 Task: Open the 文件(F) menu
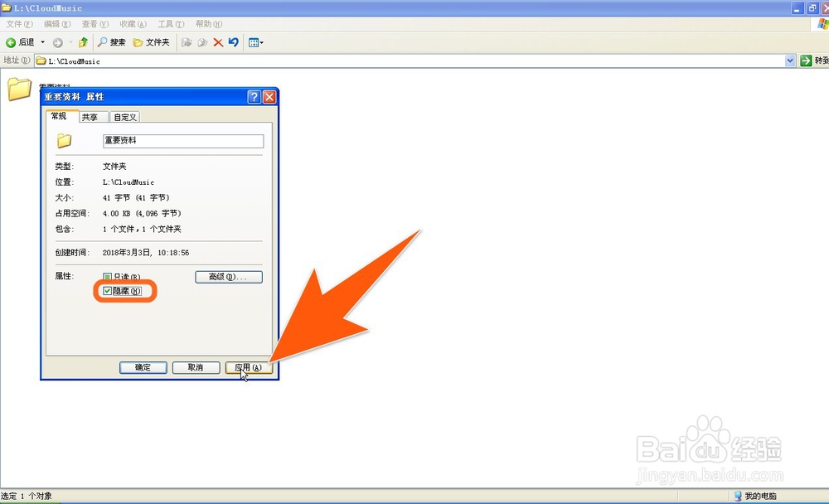click(x=19, y=24)
